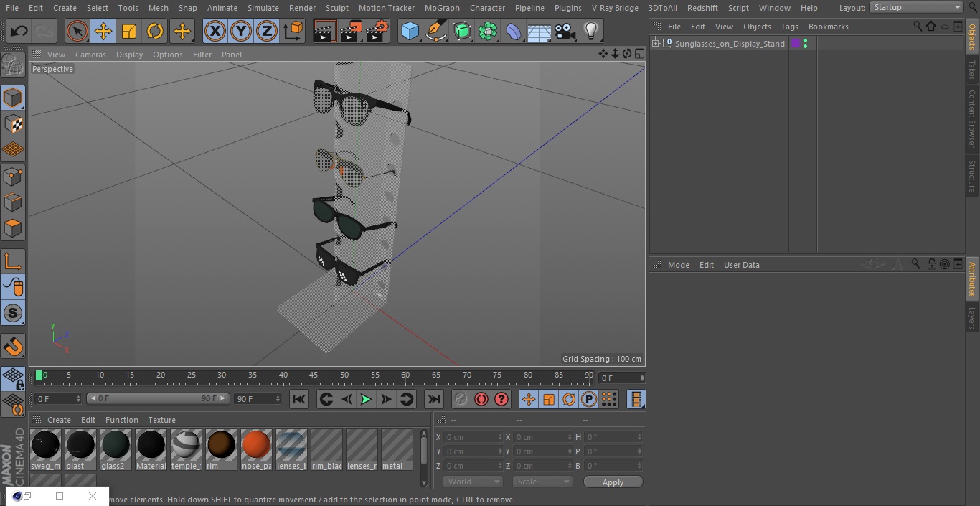Switch to Texture mode checkered icon
Image resolution: width=980 pixels, height=506 pixels.
[x=13, y=124]
